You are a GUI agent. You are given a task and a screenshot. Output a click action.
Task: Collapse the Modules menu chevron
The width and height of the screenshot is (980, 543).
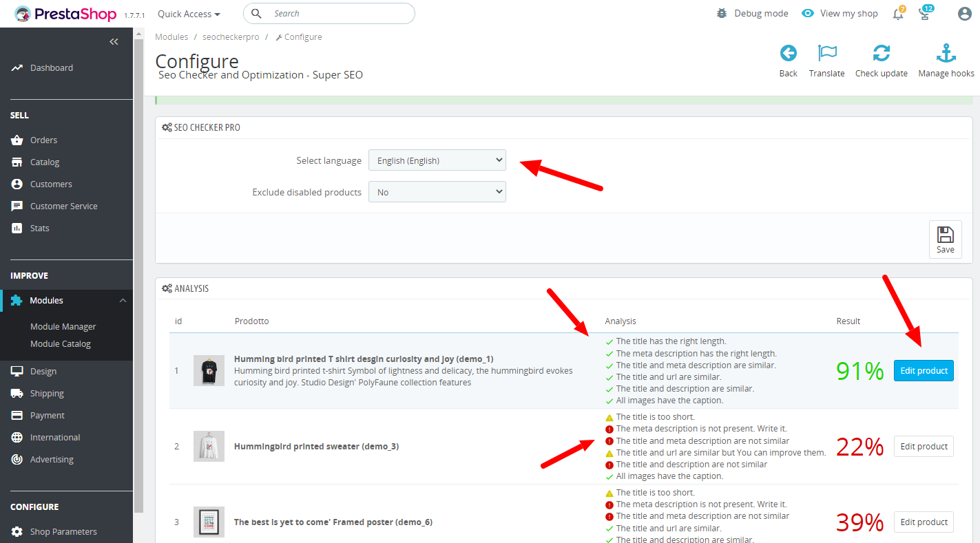[123, 301]
